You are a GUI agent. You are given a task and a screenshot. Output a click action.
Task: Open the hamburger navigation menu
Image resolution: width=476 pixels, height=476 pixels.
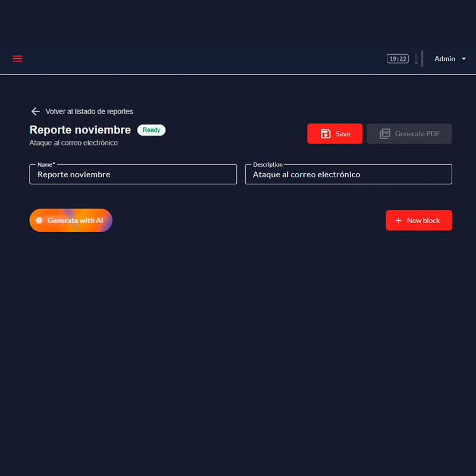pyautogui.click(x=17, y=58)
